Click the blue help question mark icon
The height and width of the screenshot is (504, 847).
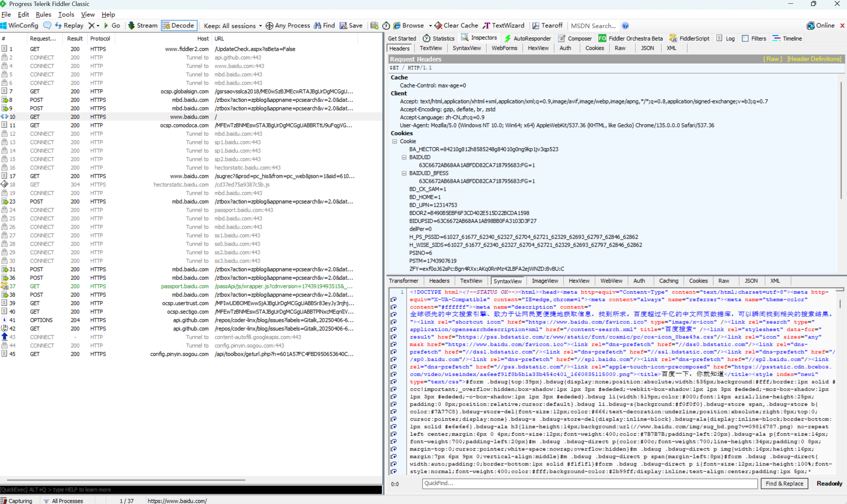(625, 26)
